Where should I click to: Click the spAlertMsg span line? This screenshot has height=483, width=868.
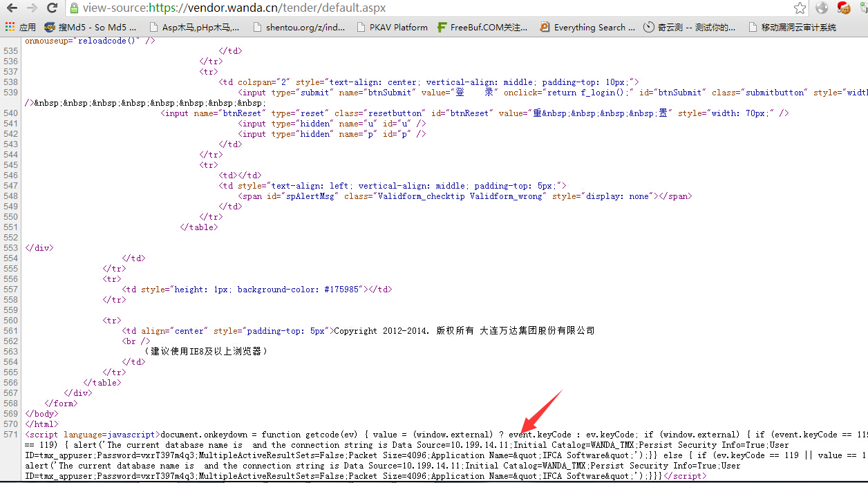coord(464,196)
